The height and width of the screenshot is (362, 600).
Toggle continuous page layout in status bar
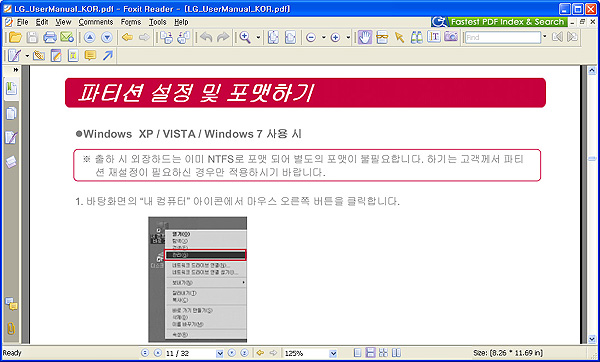tap(370, 353)
